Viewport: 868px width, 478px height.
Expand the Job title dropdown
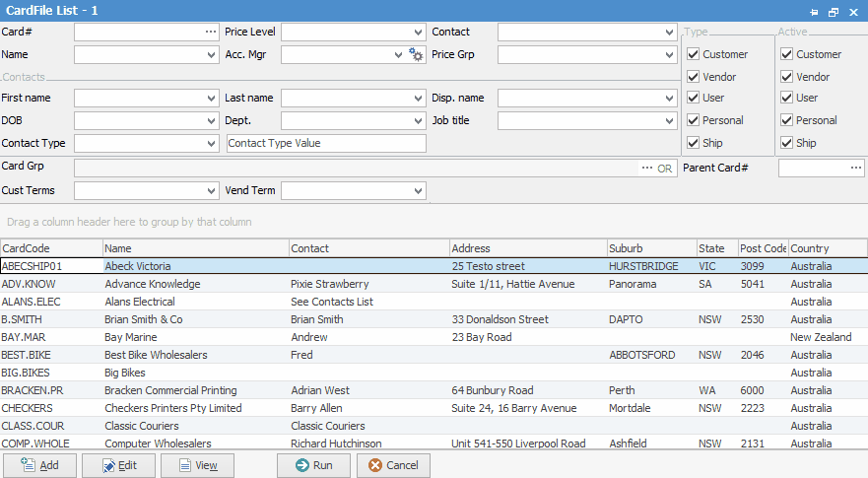point(669,121)
